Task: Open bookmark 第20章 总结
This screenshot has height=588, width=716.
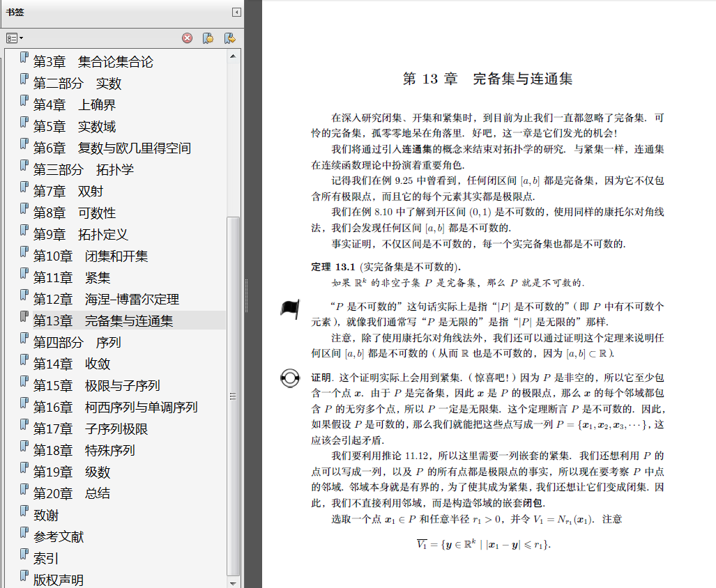Action: pyautogui.click(x=72, y=493)
